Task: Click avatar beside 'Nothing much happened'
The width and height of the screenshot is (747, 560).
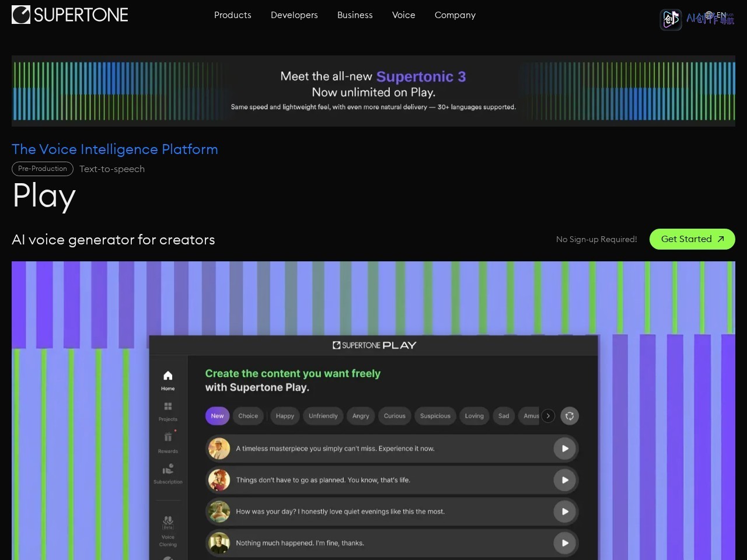Action: coord(219,543)
